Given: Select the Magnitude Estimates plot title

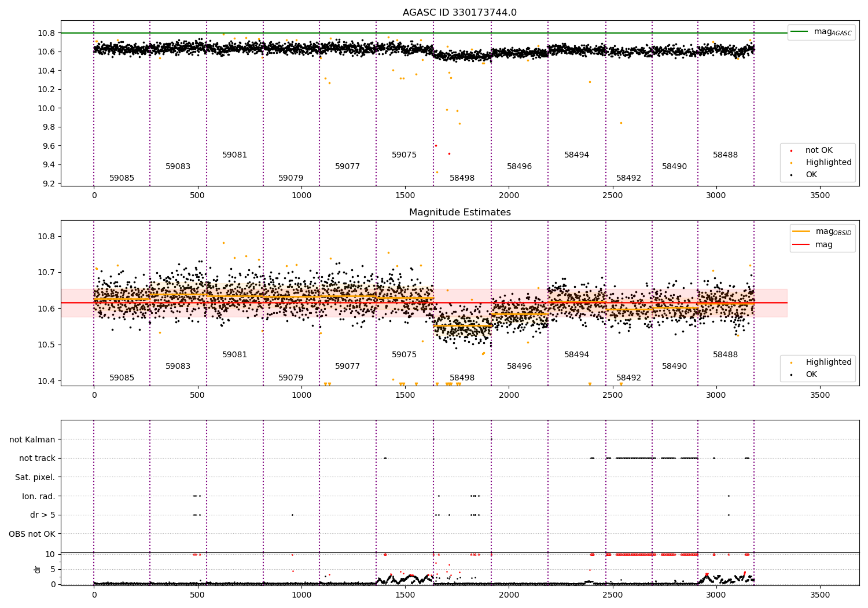Looking at the screenshot, I should [459, 213].
